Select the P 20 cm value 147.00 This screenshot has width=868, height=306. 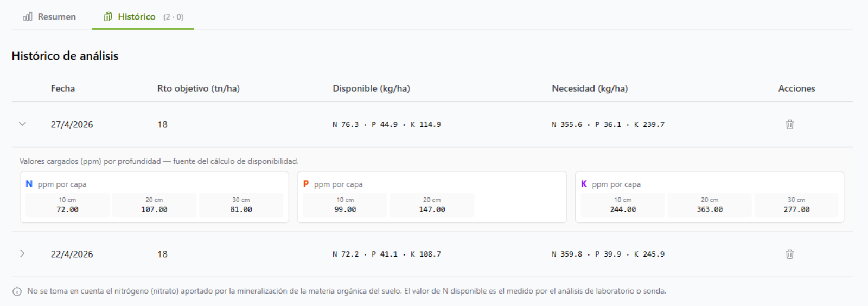[432, 209]
